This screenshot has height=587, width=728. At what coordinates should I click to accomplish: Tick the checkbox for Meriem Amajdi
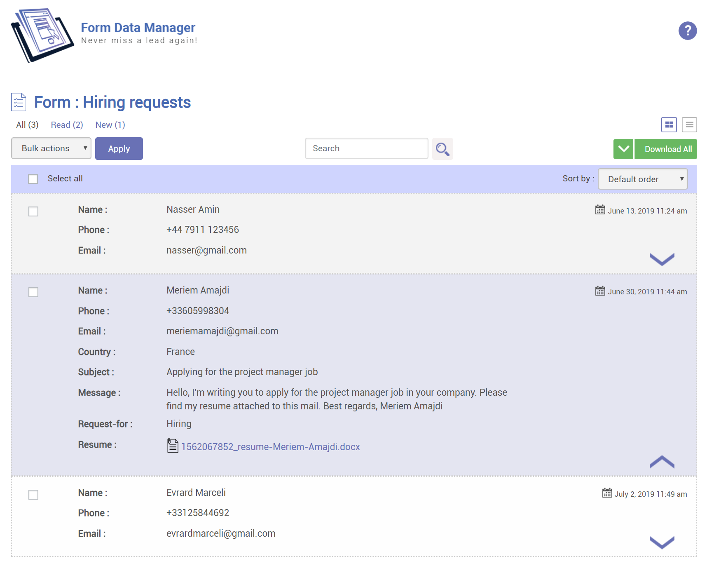[33, 292]
